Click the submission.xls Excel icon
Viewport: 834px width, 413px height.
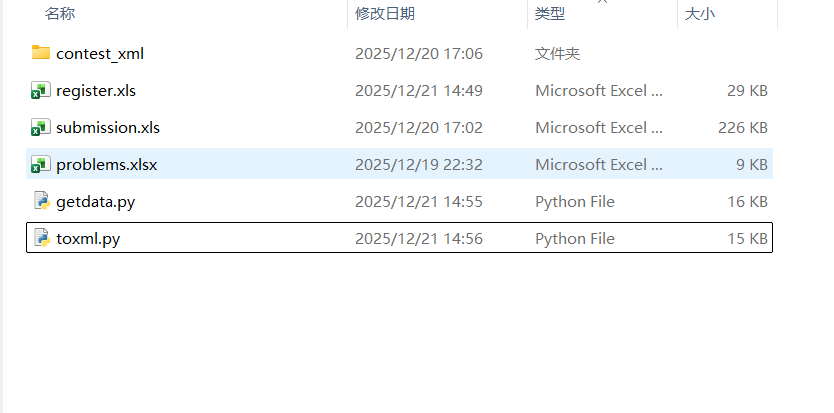pyautogui.click(x=41, y=127)
